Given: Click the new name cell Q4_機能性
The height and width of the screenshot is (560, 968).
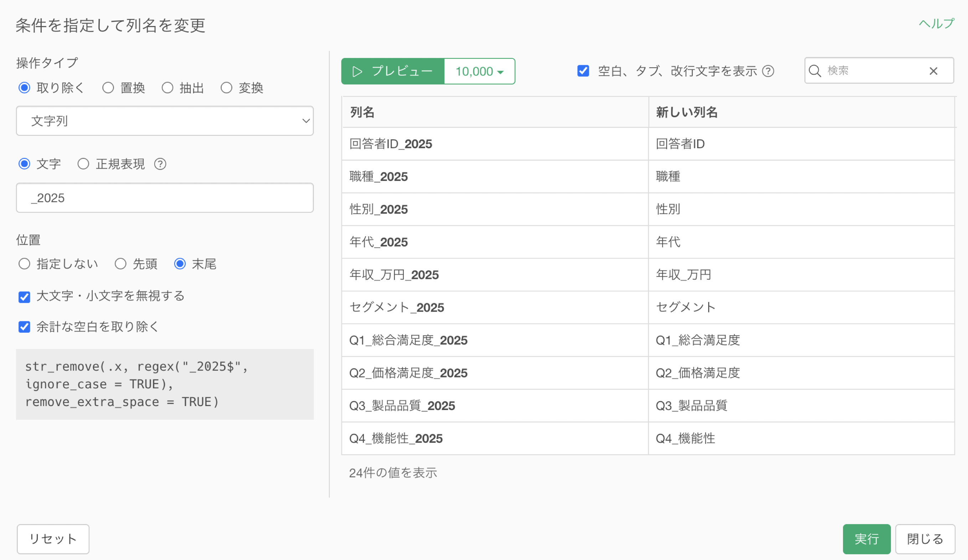Looking at the screenshot, I should click(x=802, y=438).
